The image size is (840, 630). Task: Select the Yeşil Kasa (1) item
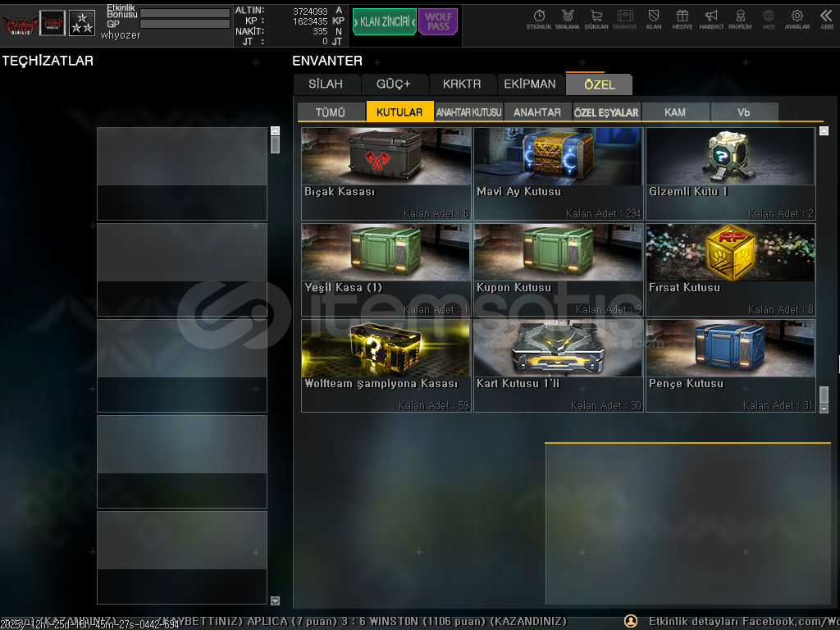(386, 269)
